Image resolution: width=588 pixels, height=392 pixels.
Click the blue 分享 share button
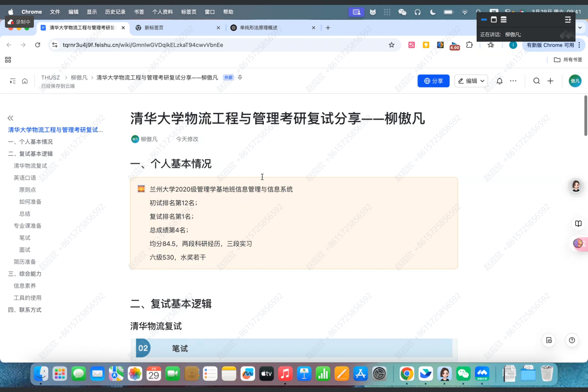tap(433, 81)
